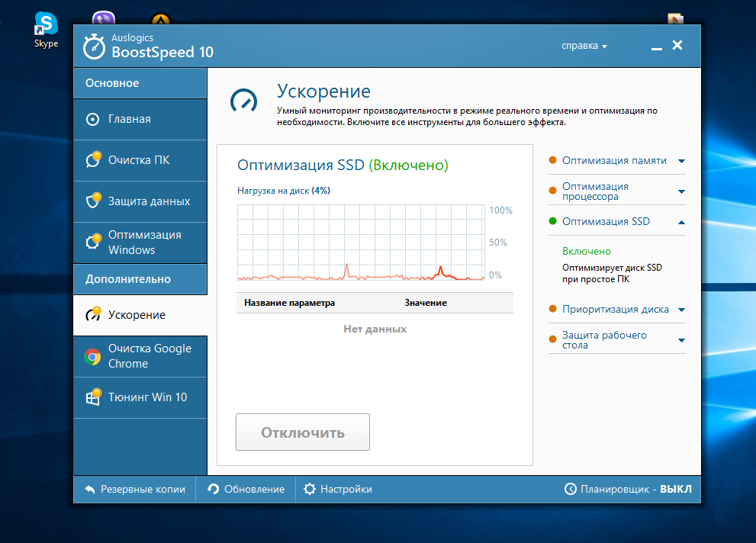Click the Главная target icon
This screenshot has width=756, height=543.
92,119
